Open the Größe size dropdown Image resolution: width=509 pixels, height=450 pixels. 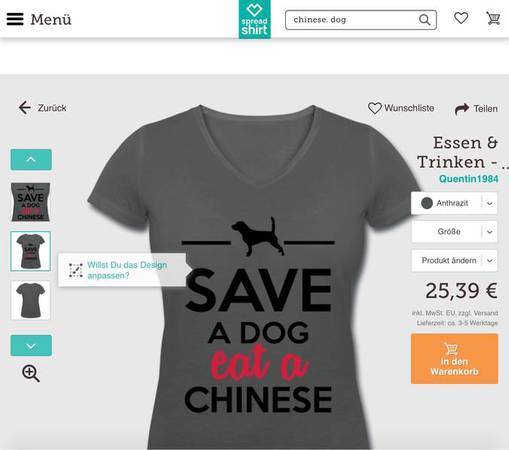tap(454, 232)
